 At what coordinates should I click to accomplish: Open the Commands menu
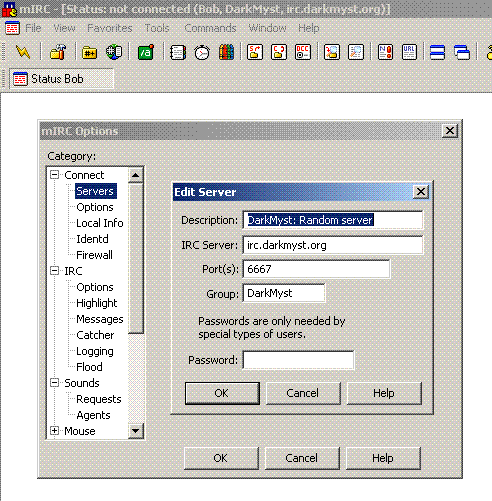pyautogui.click(x=210, y=28)
